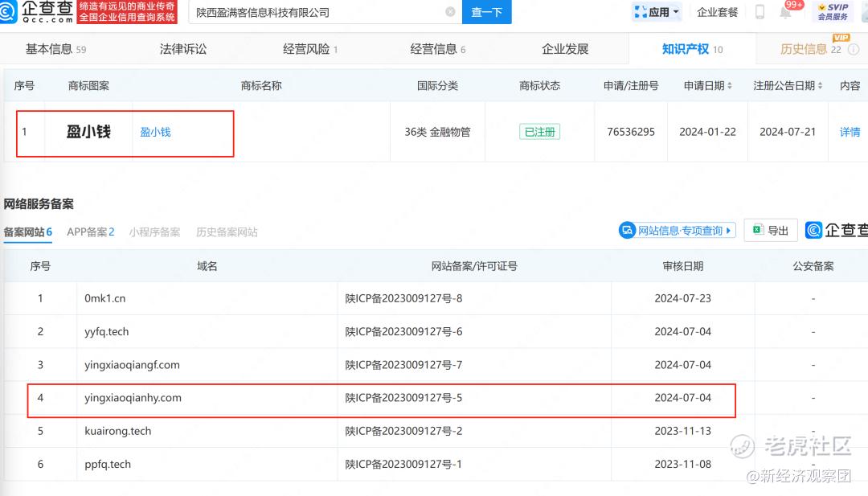Image resolution: width=868 pixels, height=496 pixels.
Task: Select license 陕ICP备2023009127号-6
Action: click(x=403, y=331)
